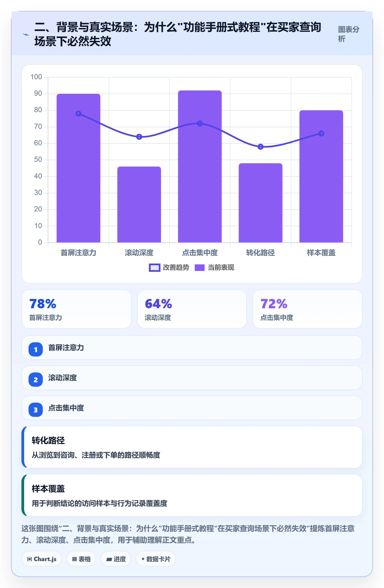Click the 表格 tag chip
The width and height of the screenshot is (384, 588).
[81, 559]
